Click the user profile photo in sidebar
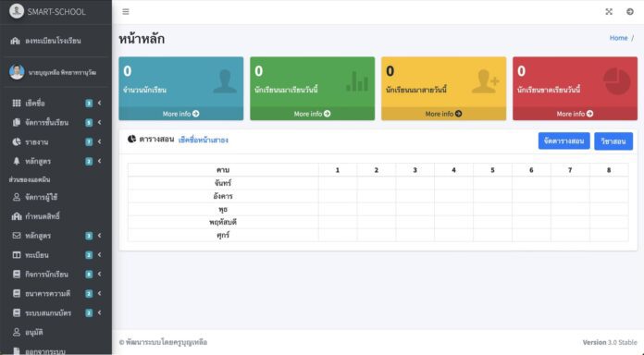Screen dimensions: 644x355 [17, 72]
